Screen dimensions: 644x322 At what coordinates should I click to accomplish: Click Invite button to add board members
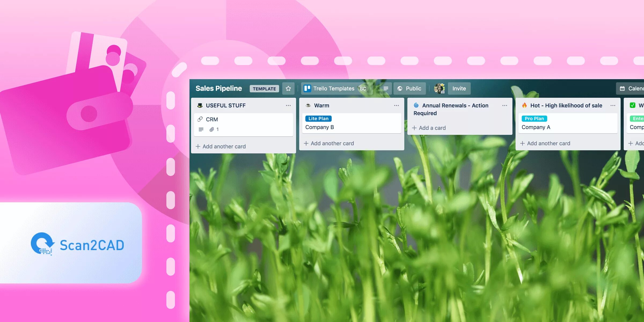(x=459, y=88)
